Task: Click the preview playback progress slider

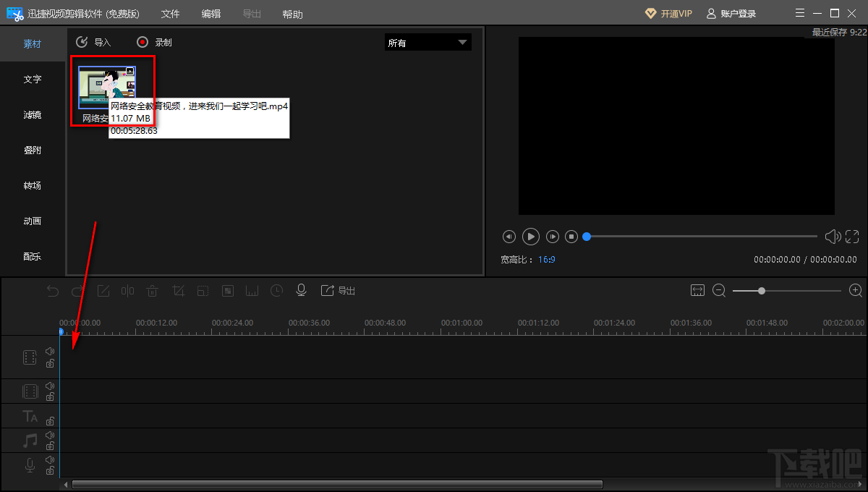Action: (701, 236)
